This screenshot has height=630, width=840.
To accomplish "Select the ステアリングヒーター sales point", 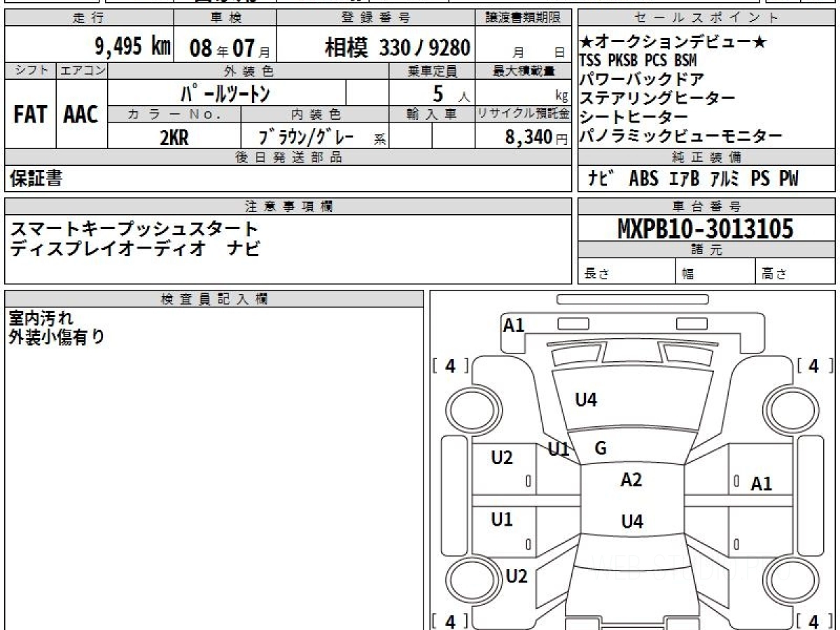I will 657,99.
